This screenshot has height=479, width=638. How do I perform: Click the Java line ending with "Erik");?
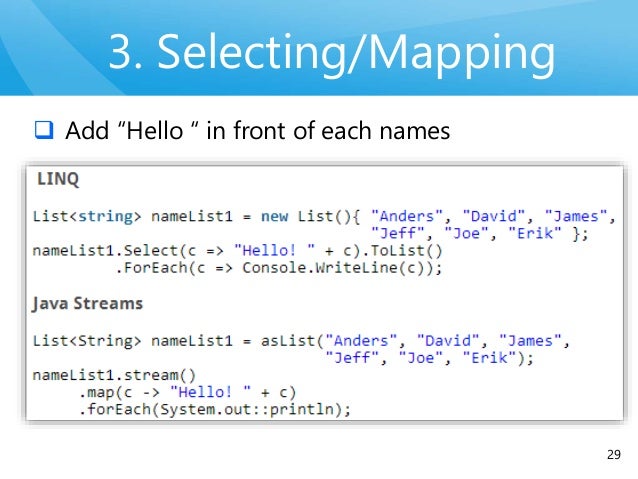(x=429, y=358)
